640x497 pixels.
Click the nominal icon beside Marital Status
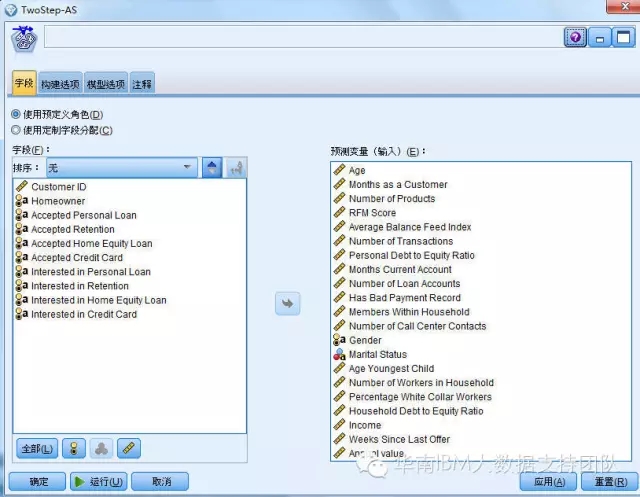(x=340, y=354)
